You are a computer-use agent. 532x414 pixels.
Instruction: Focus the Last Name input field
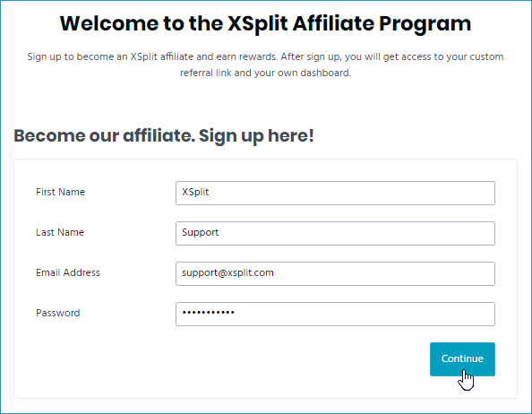coord(335,234)
